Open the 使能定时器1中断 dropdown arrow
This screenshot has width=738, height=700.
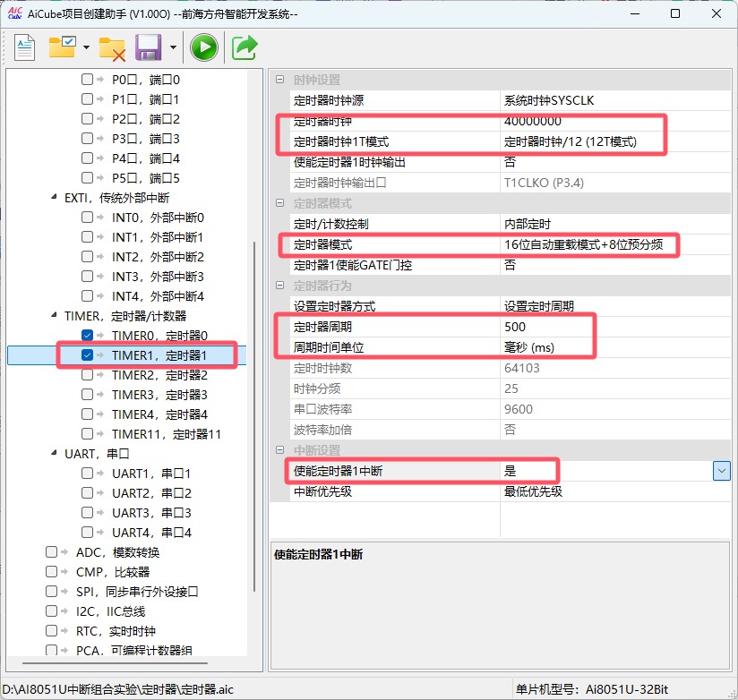click(722, 471)
